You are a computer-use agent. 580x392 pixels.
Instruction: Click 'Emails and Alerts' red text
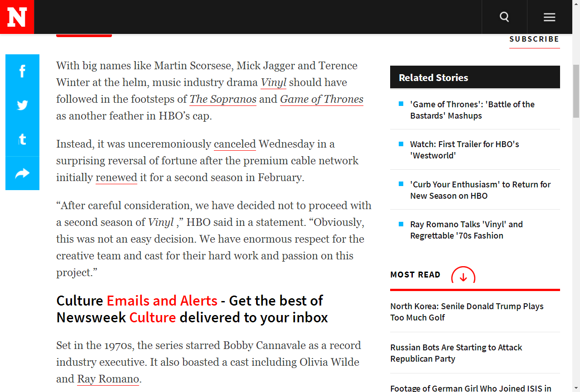[x=162, y=301]
